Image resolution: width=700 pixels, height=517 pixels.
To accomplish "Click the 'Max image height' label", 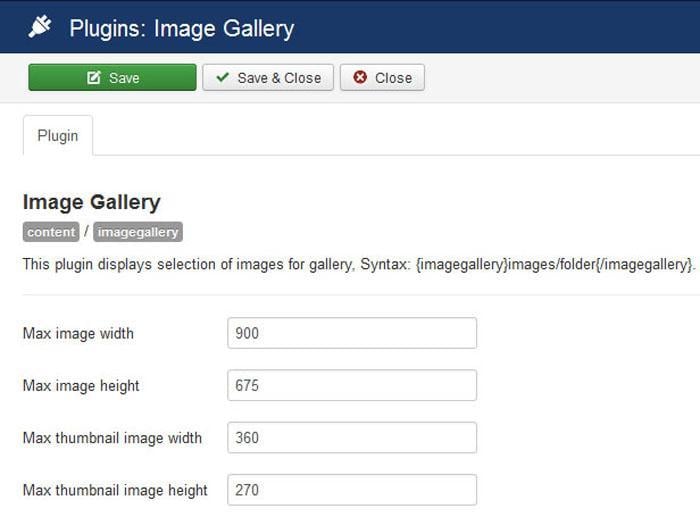I will click(x=81, y=386).
